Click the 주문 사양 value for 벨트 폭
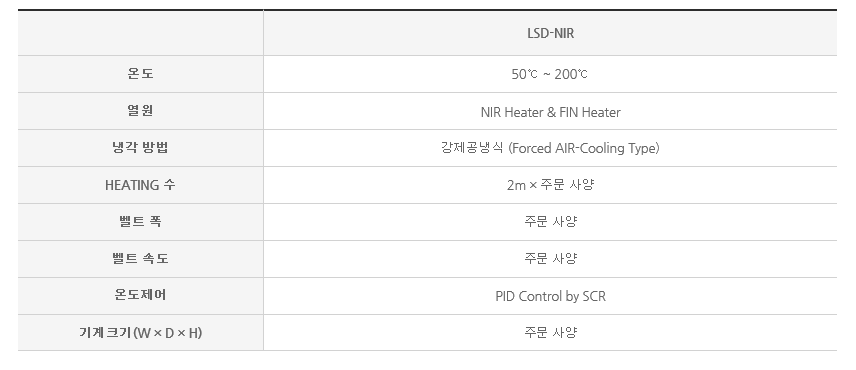 coord(550,222)
